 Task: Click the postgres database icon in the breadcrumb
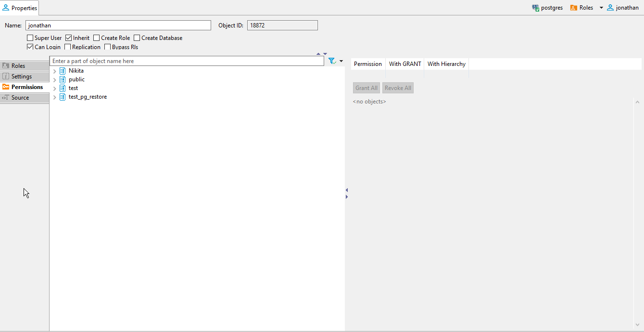(x=535, y=8)
